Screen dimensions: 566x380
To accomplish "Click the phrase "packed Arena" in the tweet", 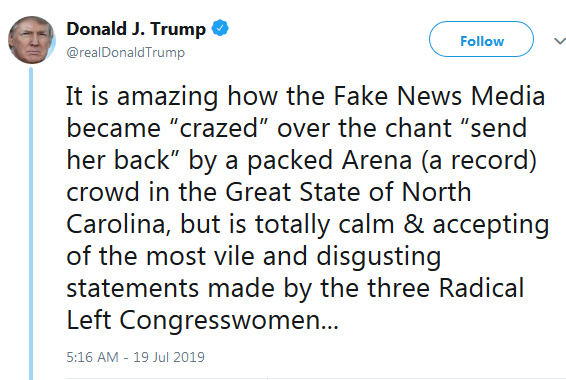I will pos(330,160).
